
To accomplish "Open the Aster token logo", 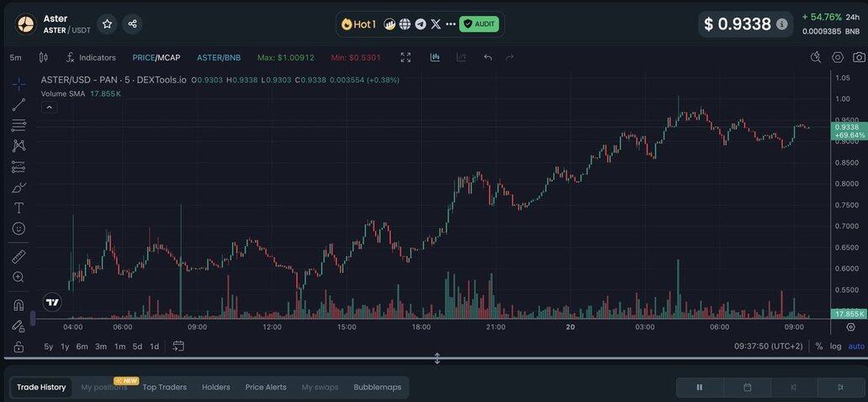I will click(25, 24).
